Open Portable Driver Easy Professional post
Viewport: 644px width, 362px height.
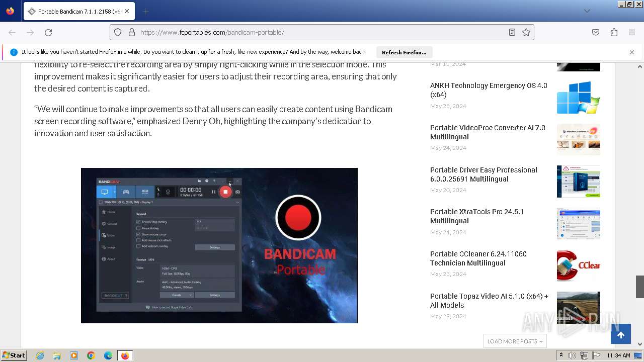coord(484,174)
